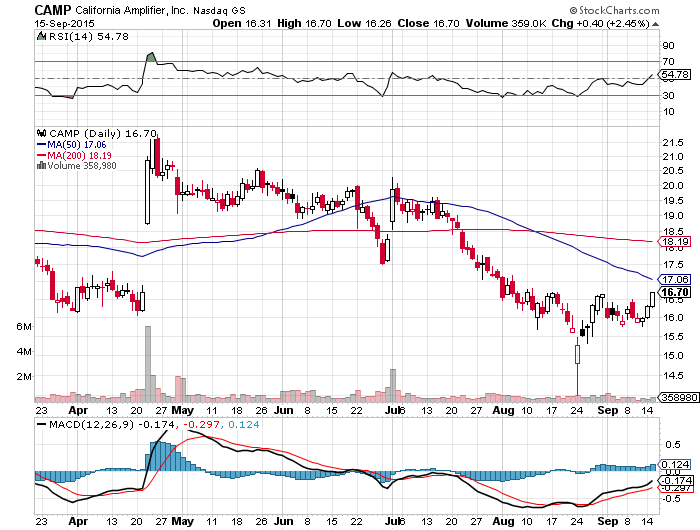
Task: Click the StockCharts.com copyright label
Action: [x=614, y=10]
